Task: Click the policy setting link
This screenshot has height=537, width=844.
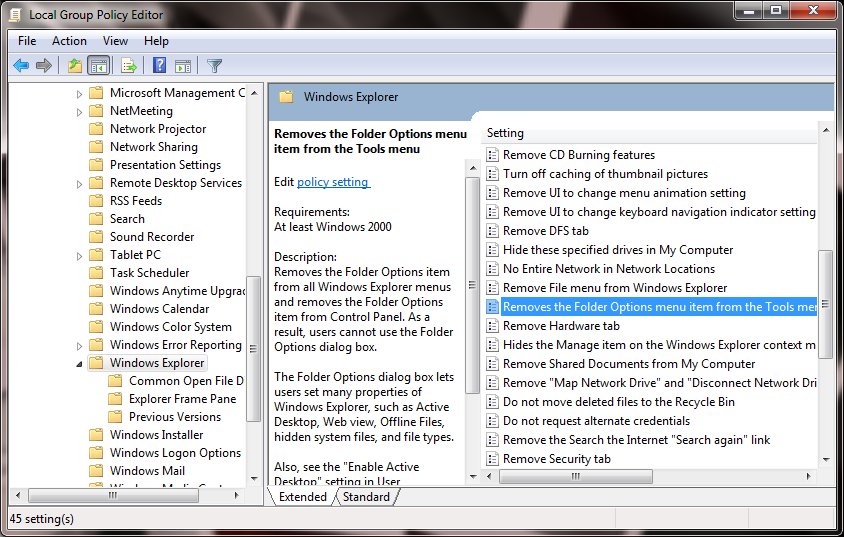Action: 333,182
